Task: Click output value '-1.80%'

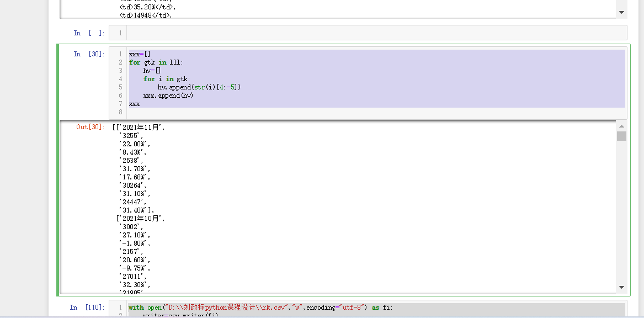Action: click(135, 243)
